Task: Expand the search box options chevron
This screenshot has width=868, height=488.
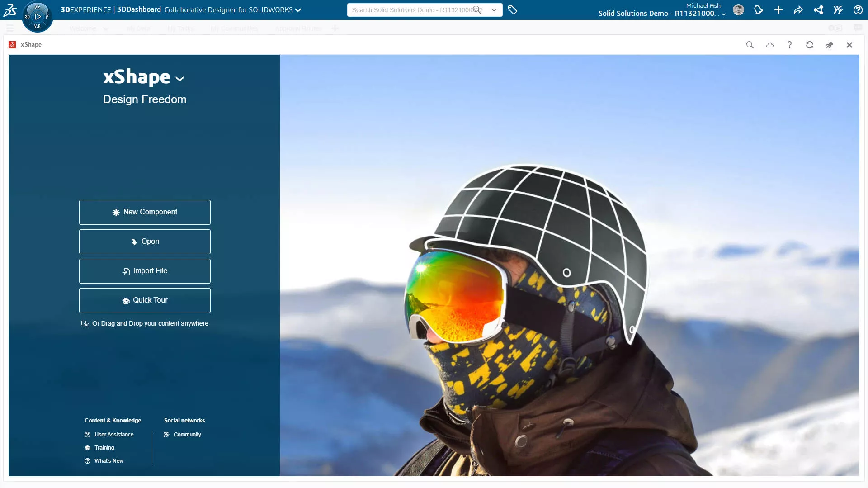Action: coord(494,10)
